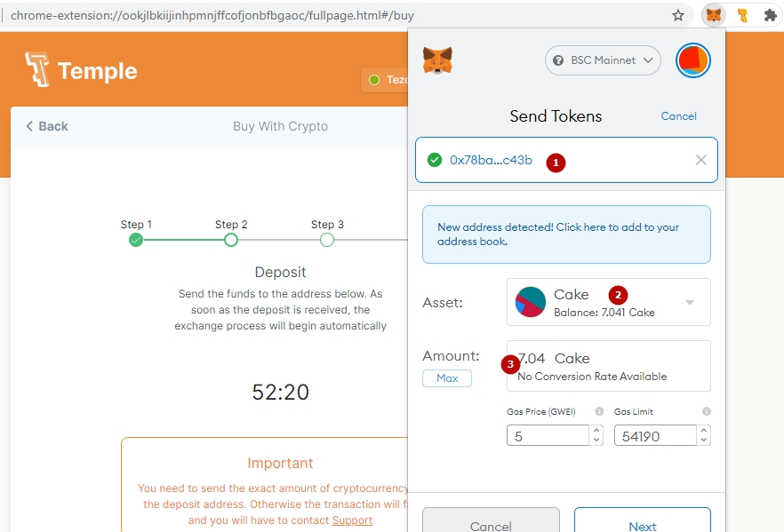Viewport: 784px width, 532px height.
Task: Click the 52:20 countdown timer
Action: point(281,393)
